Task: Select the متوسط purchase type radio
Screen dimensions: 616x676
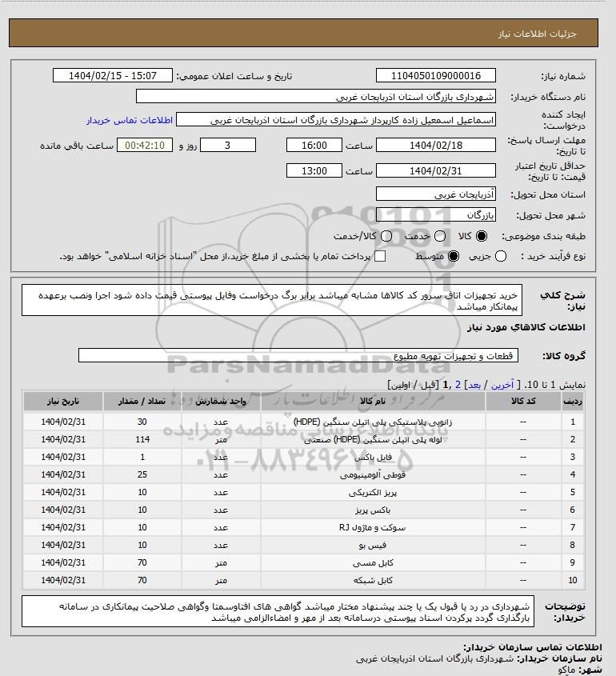Action: (454, 256)
